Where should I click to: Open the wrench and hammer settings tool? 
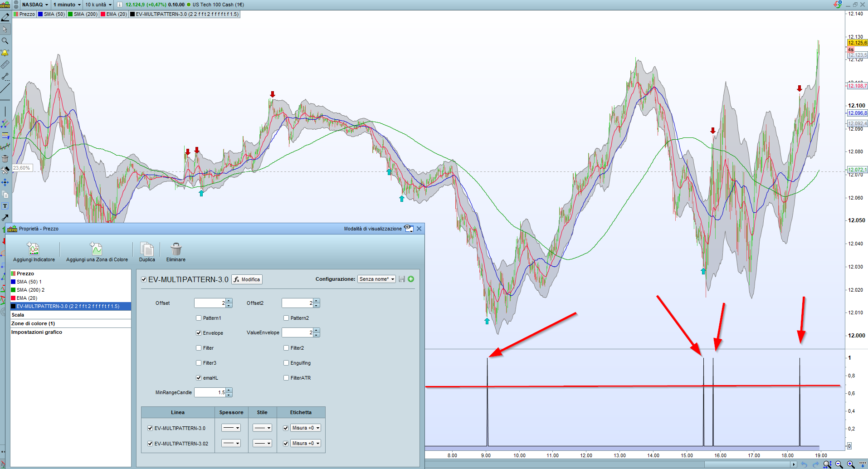tap(5, 171)
